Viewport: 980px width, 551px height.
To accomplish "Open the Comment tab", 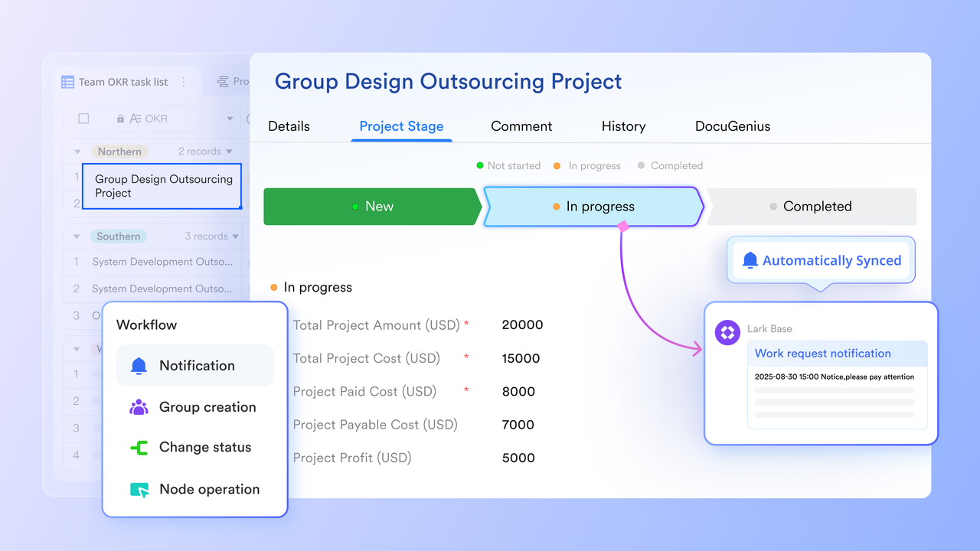I will 521,126.
